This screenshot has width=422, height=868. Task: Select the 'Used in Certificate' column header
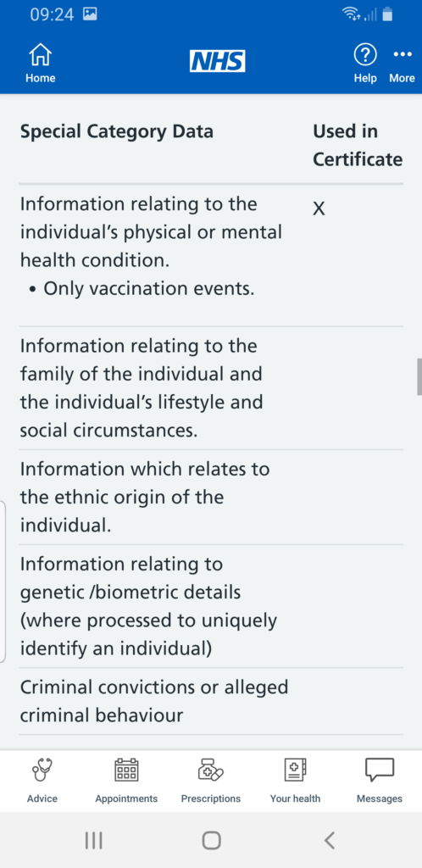358,146
